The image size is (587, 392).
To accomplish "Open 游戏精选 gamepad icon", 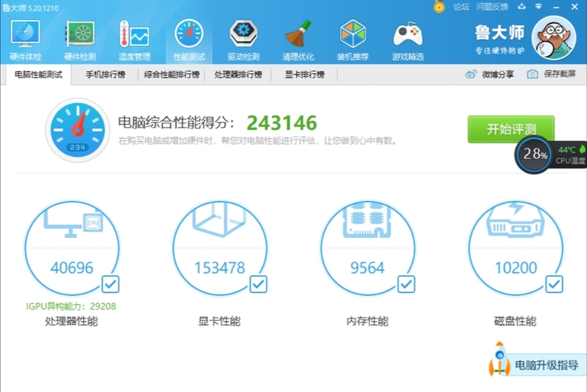I will click(408, 40).
